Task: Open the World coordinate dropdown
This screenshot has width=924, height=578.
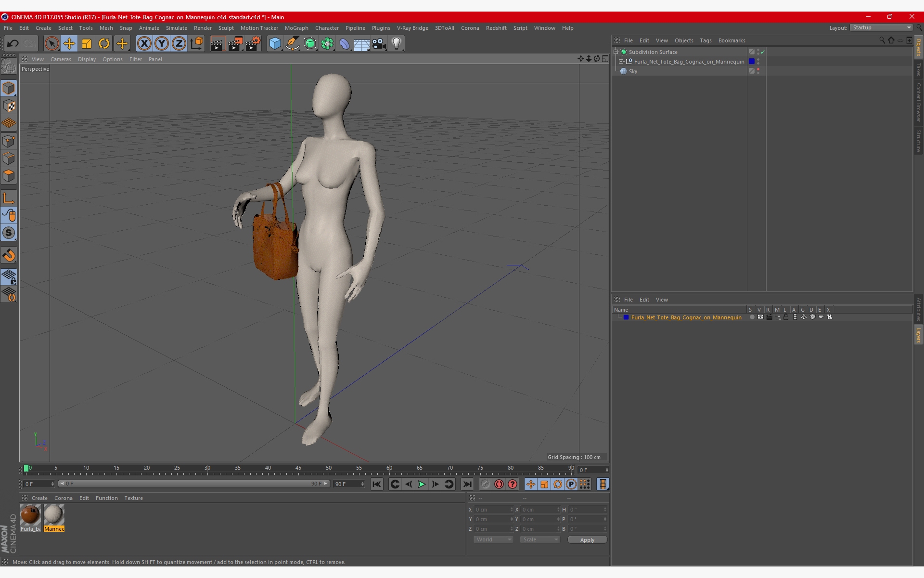Action: pyautogui.click(x=493, y=539)
